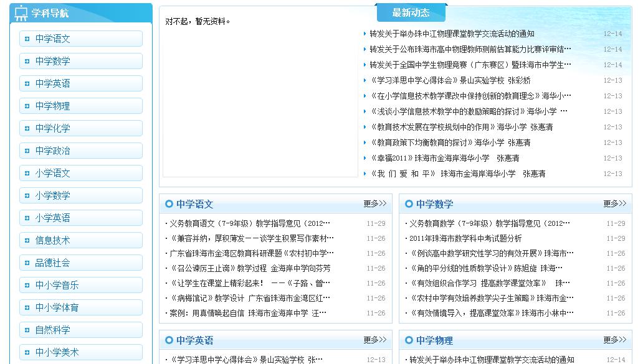This screenshot has height=364, width=643.
Task: Click the circle icon beside 中学英语 heading
Action: point(169,340)
